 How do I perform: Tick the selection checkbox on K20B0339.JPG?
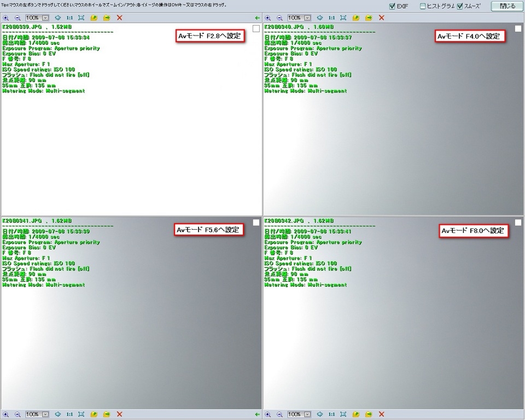coord(256,29)
